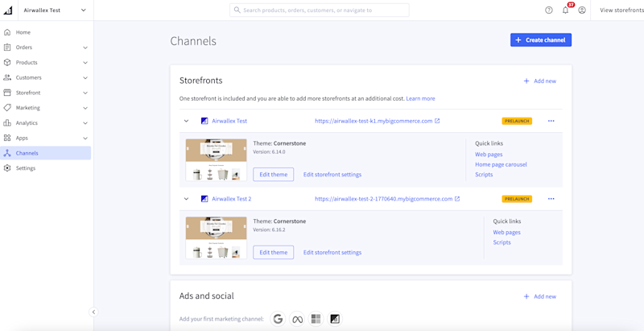This screenshot has height=331, width=644.
Task: Expand the Marketing submenu chevron
Action: [85, 108]
